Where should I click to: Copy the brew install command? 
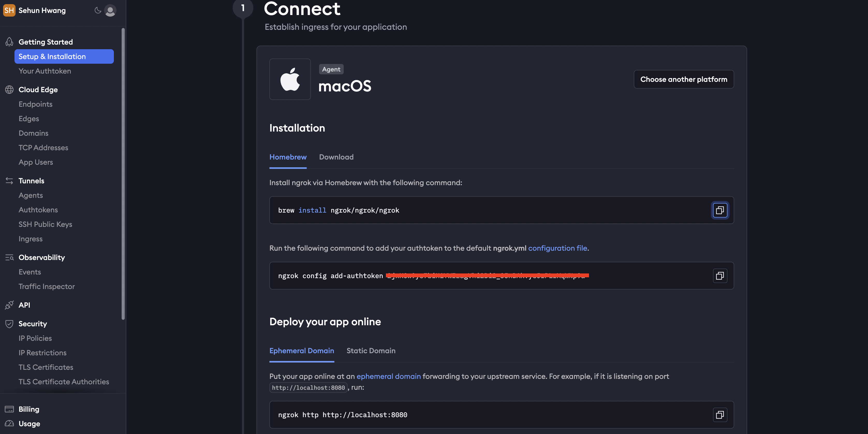click(720, 210)
